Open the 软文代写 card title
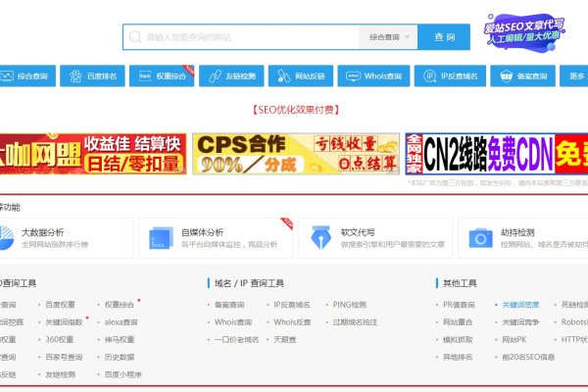The image size is (588, 392). click(x=358, y=232)
